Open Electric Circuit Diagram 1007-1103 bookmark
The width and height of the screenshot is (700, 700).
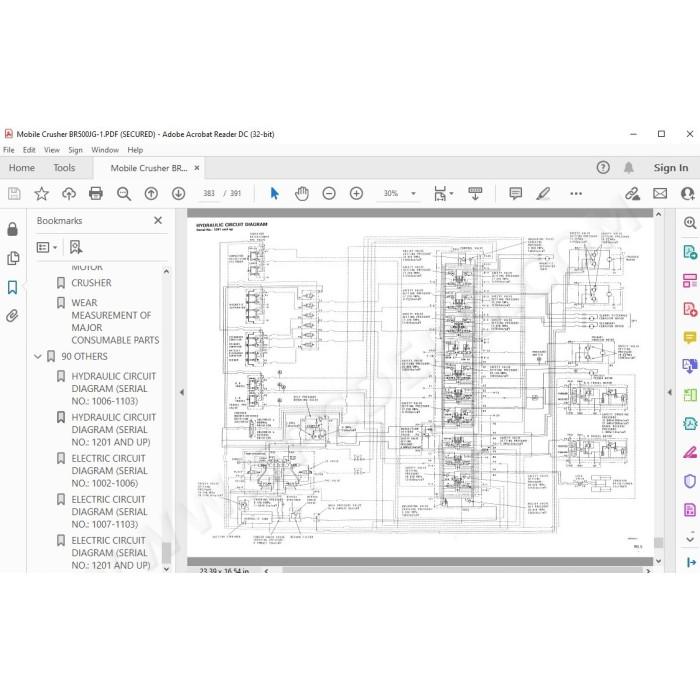(109, 512)
